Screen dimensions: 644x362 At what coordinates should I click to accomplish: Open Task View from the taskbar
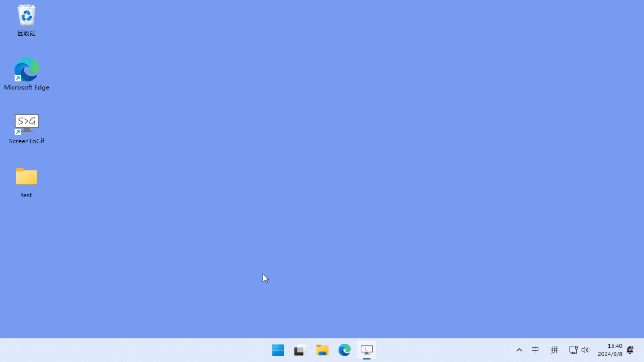pyautogui.click(x=300, y=350)
